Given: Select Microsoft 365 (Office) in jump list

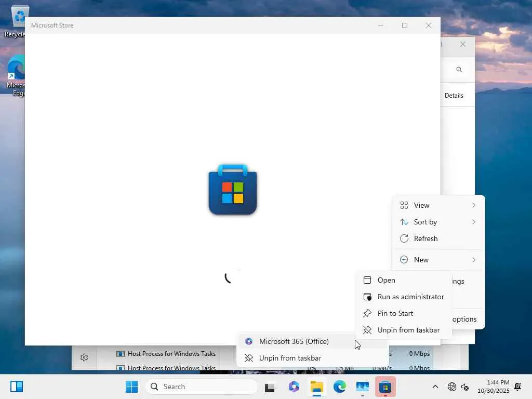Looking at the screenshot, I should (312, 341).
